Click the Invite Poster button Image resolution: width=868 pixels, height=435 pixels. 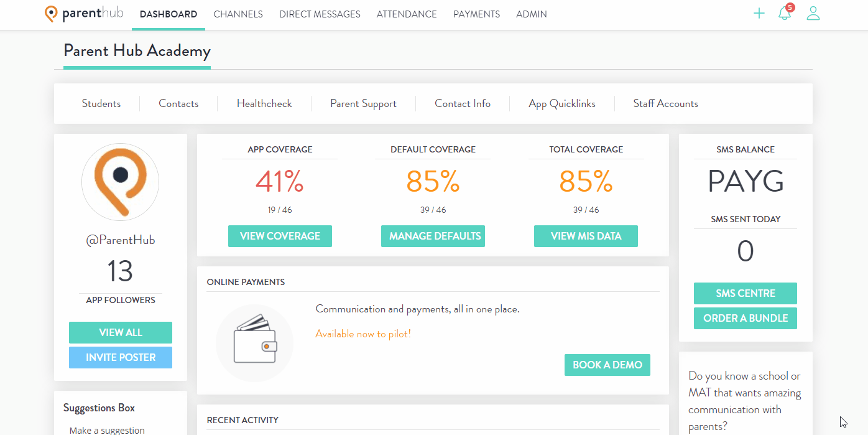[x=121, y=358]
